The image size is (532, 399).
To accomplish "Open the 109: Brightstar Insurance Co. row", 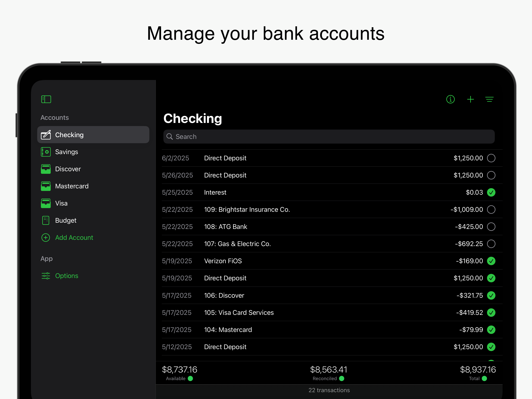I will pos(332,209).
